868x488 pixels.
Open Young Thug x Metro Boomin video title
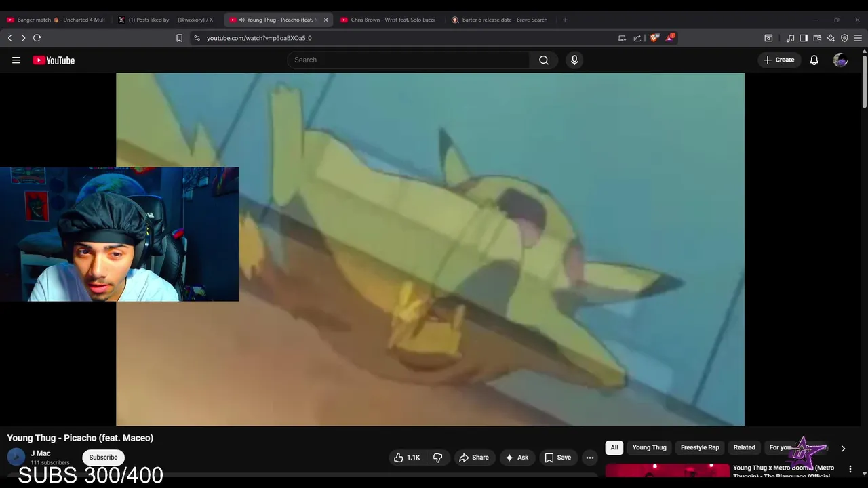point(783,472)
